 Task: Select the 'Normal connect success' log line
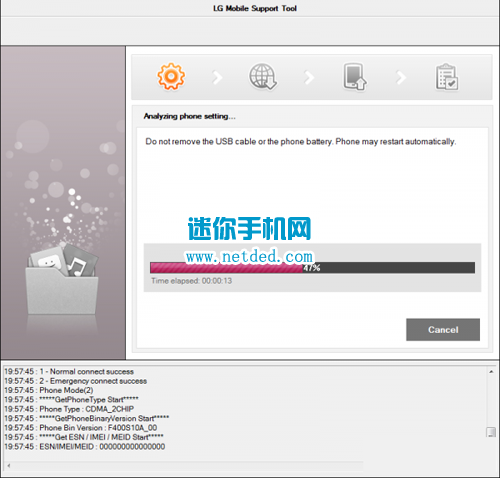point(69,372)
